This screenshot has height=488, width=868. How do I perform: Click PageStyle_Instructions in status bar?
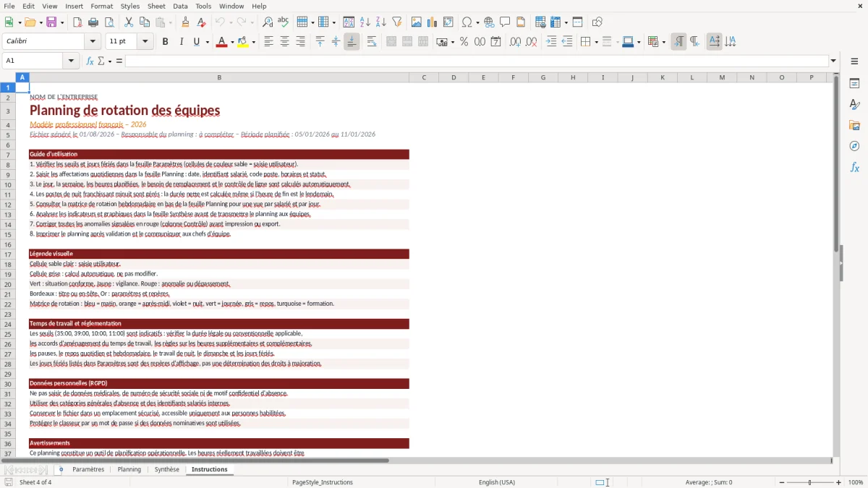click(322, 482)
